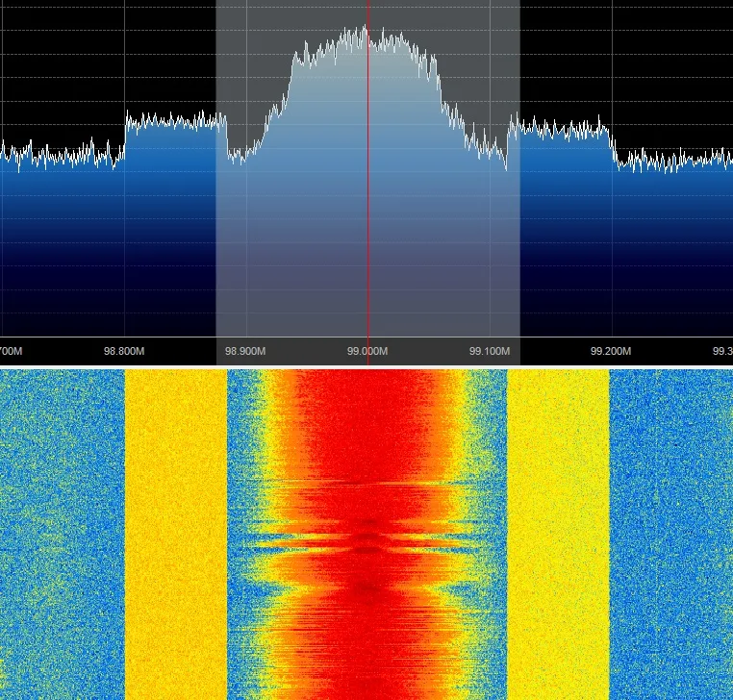Click the right sideband plateau in spectrum
This screenshot has height=700, width=733.
(560, 127)
